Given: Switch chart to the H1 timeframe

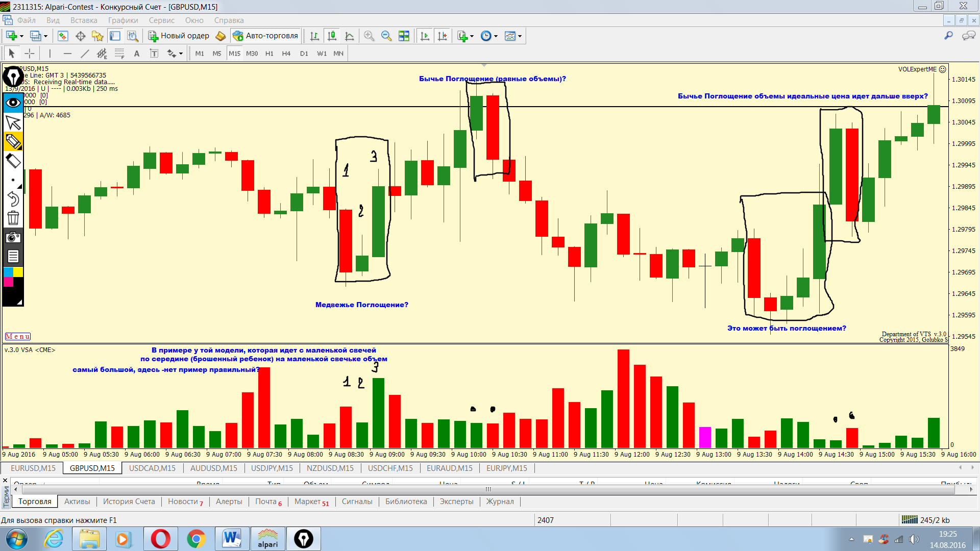Looking at the screenshot, I should tap(269, 54).
